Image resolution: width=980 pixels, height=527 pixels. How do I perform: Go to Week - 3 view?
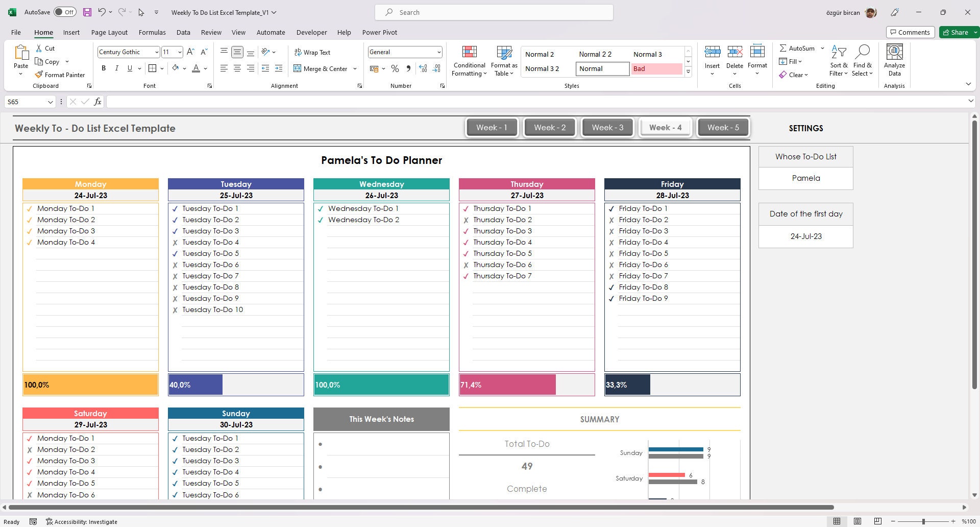pos(607,127)
